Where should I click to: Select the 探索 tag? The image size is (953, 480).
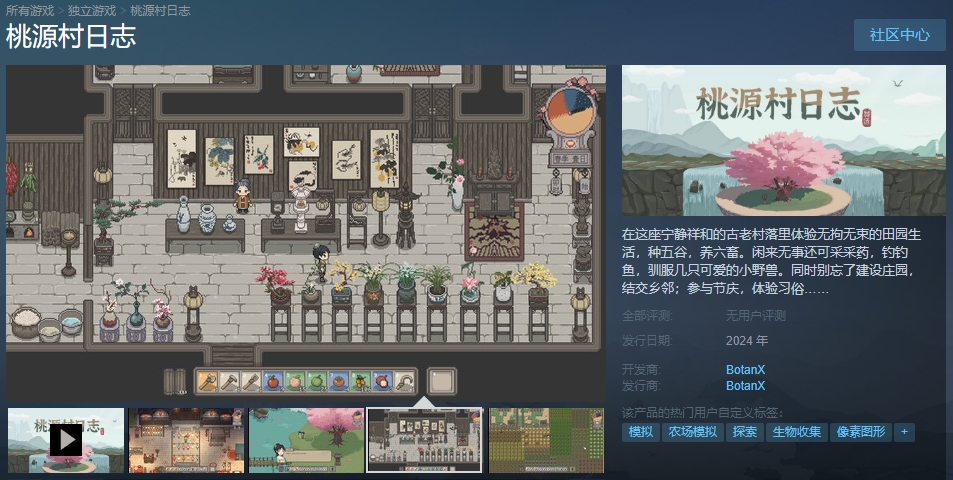[745, 432]
